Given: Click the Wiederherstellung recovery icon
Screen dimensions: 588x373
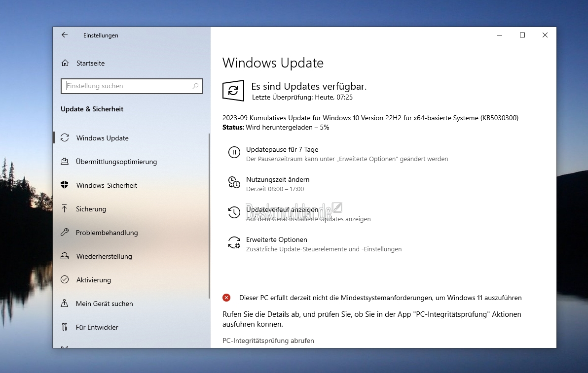Looking at the screenshot, I should (x=65, y=256).
